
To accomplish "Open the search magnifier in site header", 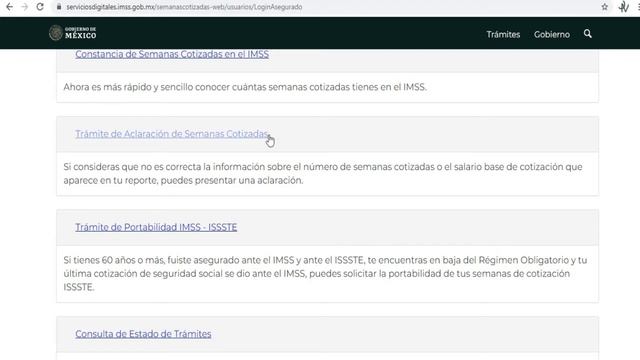I will click(588, 34).
